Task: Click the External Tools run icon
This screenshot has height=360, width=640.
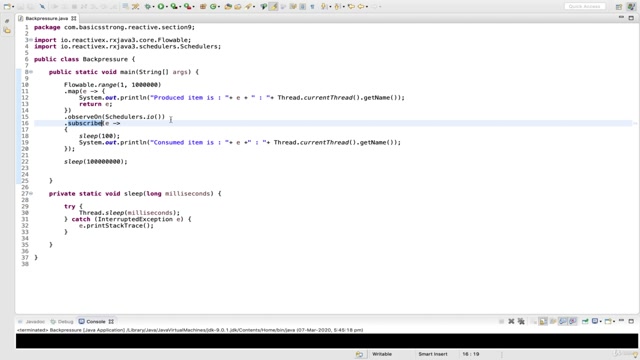Action: coord(187,7)
